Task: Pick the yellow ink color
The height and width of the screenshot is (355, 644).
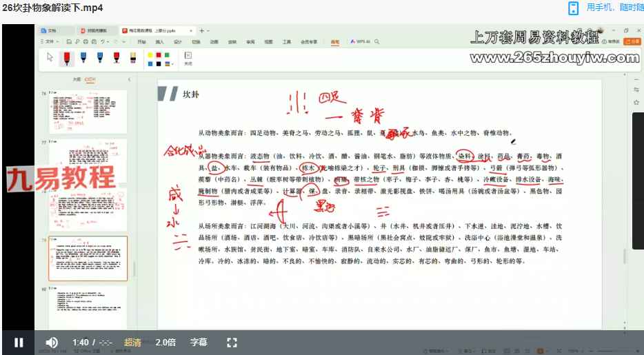Action: click(150, 54)
